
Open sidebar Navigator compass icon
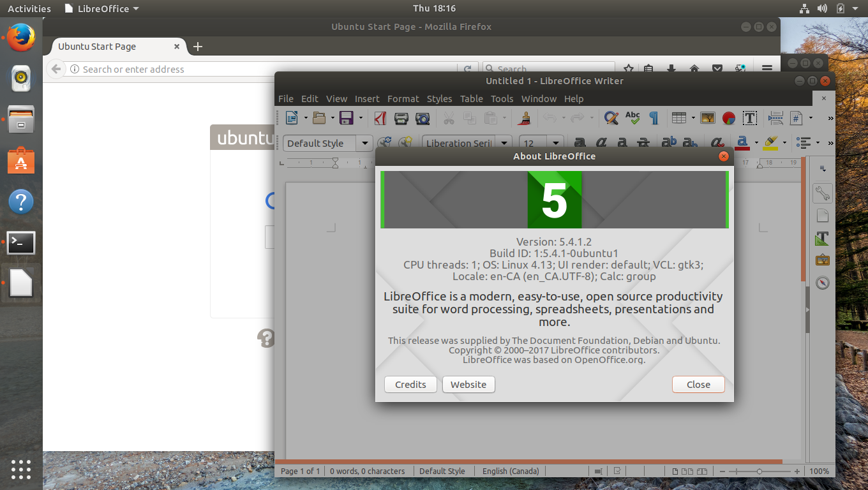click(822, 283)
